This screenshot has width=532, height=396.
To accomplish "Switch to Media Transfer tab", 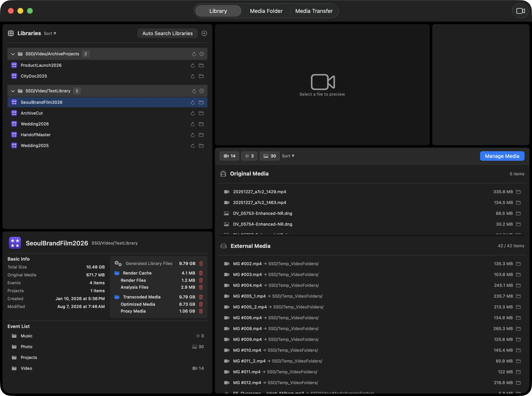I will click(x=314, y=11).
